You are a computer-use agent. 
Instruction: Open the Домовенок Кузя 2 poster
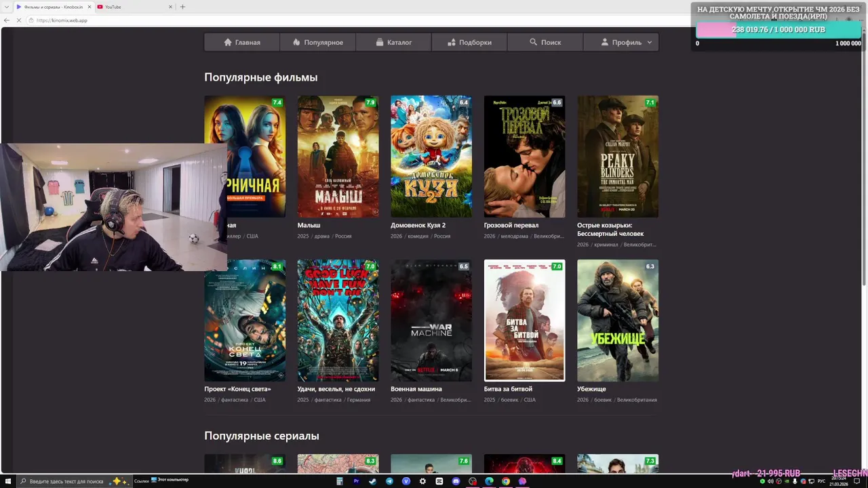click(431, 157)
